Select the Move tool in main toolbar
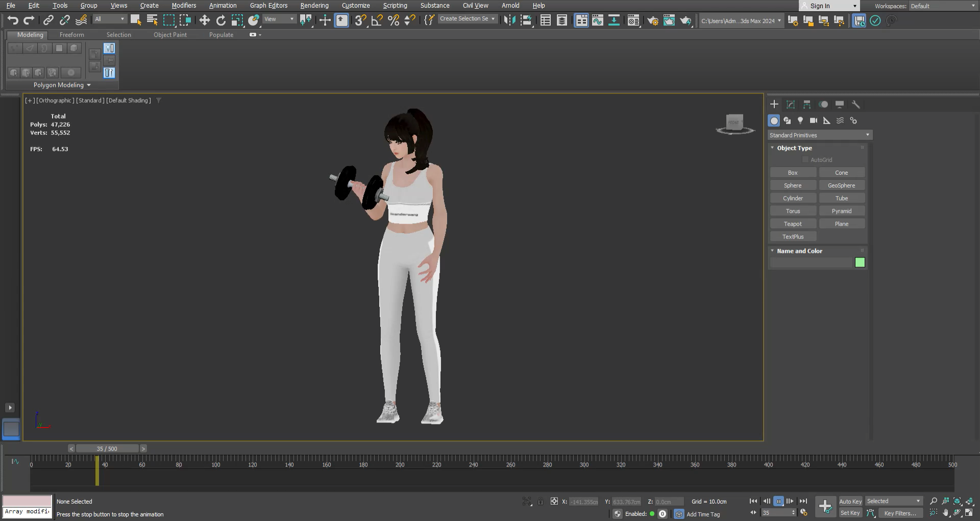 click(205, 20)
